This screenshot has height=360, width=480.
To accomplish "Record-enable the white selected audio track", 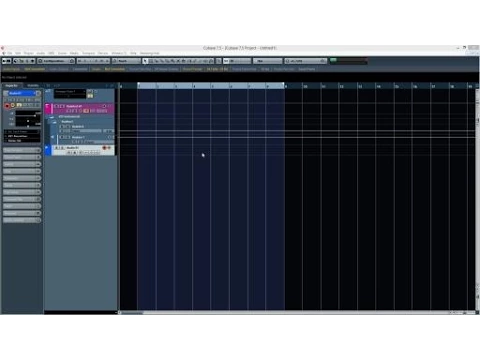I will pyautogui.click(x=104, y=148).
